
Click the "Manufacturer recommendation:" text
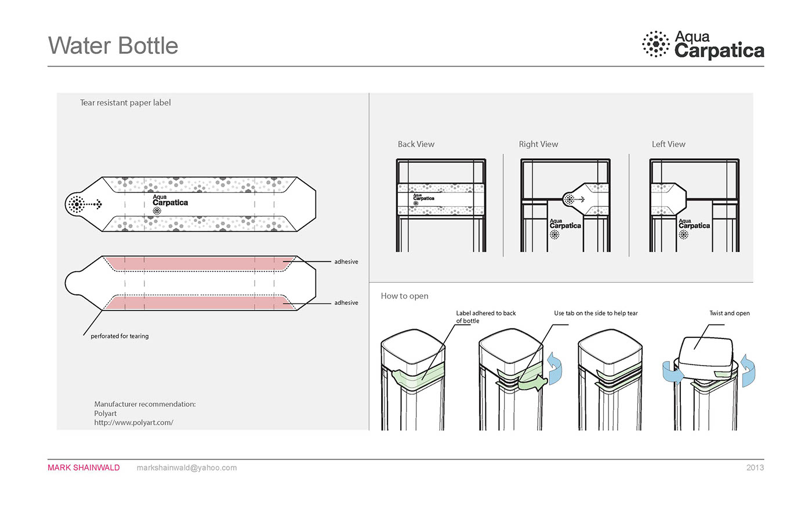point(145,404)
